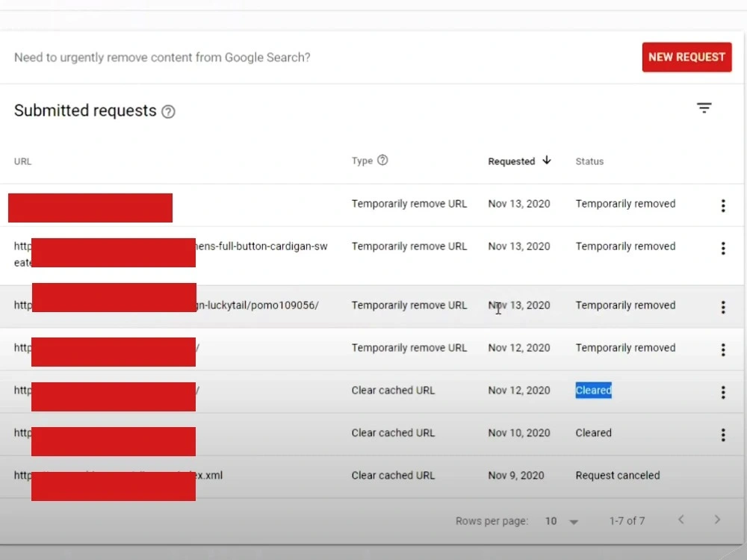This screenshot has width=747, height=560.
Task: Open the Rows per page dropdown
Action: [x=574, y=522]
